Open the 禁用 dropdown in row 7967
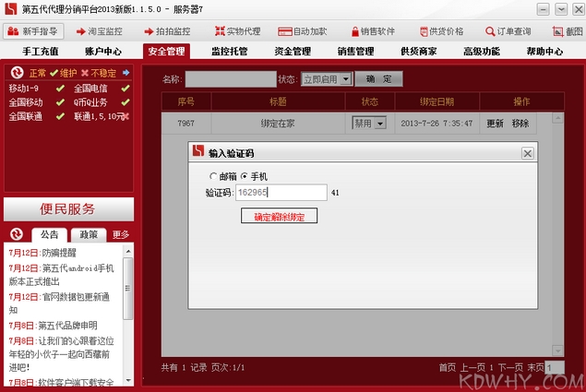The width and height of the screenshot is (586, 392). tap(379, 123)
